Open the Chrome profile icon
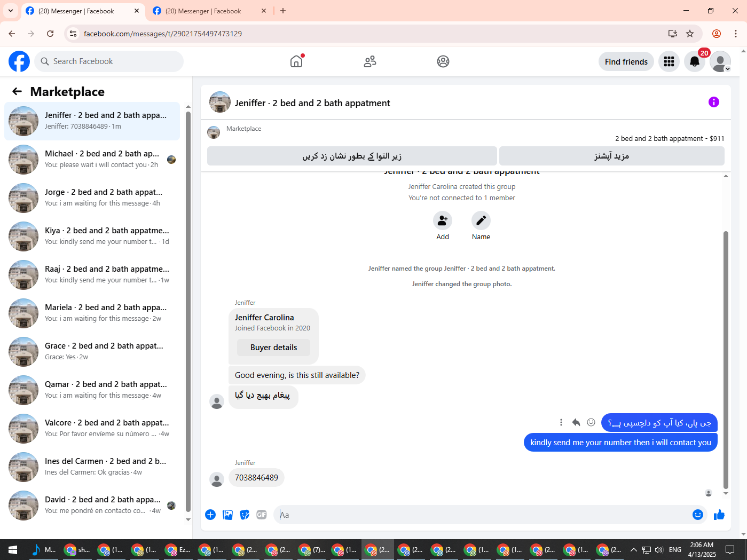 (717, 34)
